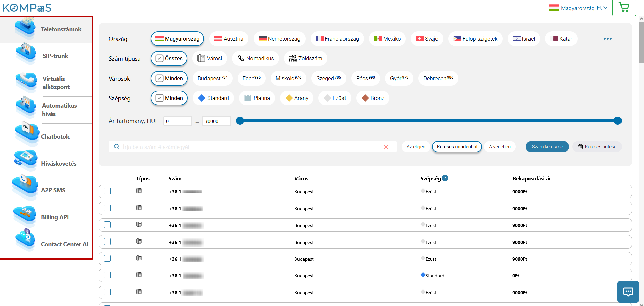The height and width of the screenshot is (306, 644).
Task: Choose A végében search position
Action: 500,147
